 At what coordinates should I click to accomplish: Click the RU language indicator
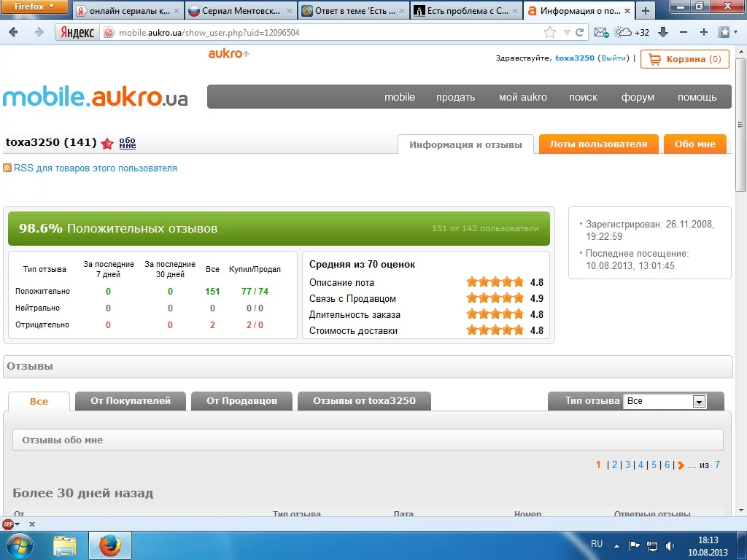(x=597, y=544)
